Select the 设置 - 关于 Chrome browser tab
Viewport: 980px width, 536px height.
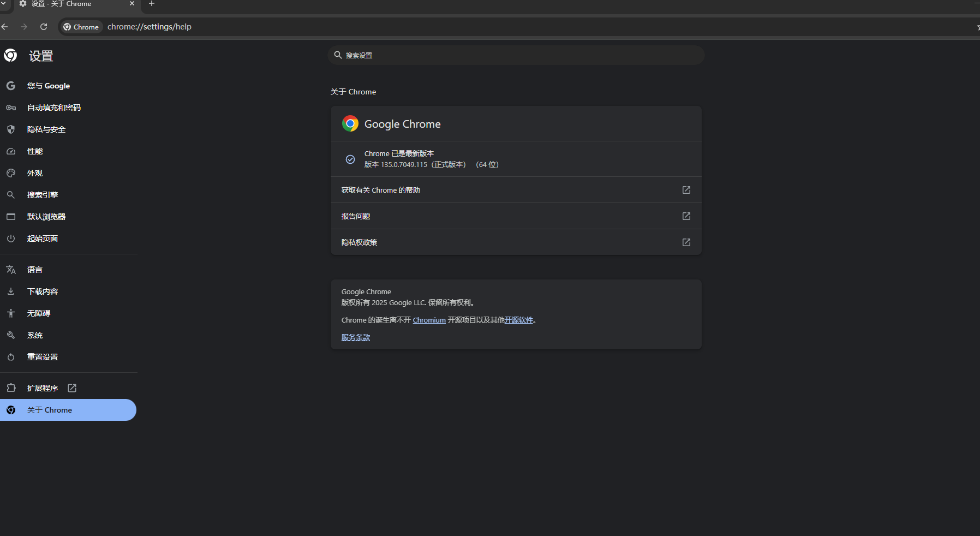[76, 4]
